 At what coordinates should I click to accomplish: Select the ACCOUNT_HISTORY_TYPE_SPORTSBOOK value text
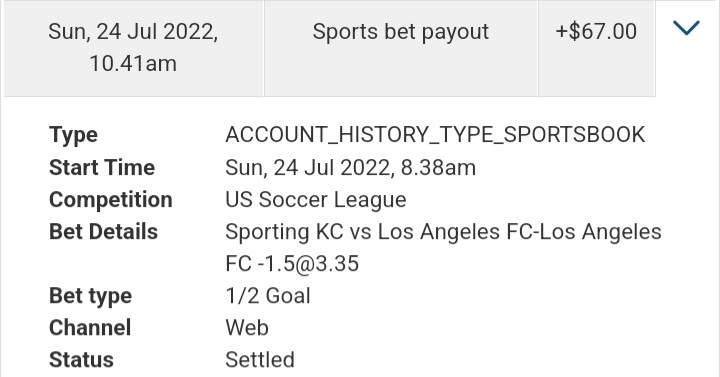(435, 135)
